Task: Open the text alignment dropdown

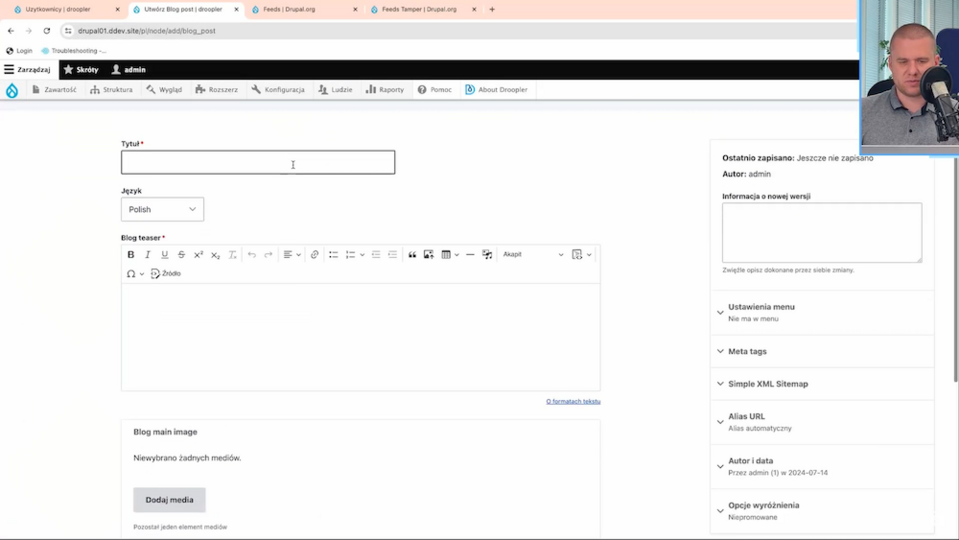Action: [292, 254]
